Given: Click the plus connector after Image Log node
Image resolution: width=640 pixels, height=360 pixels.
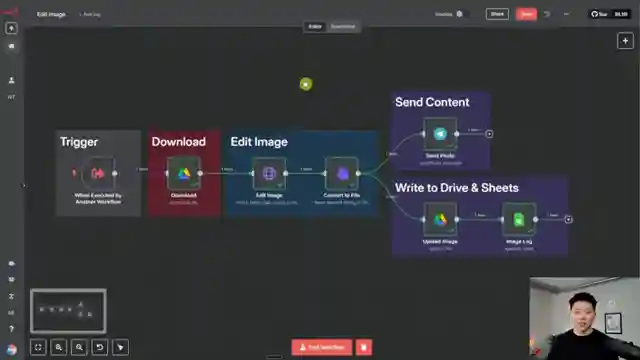Looking at the screenshot, I should [568, 220].
